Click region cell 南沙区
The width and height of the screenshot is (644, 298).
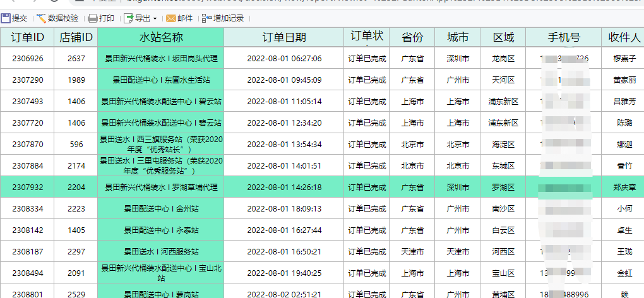coord(503,208)
